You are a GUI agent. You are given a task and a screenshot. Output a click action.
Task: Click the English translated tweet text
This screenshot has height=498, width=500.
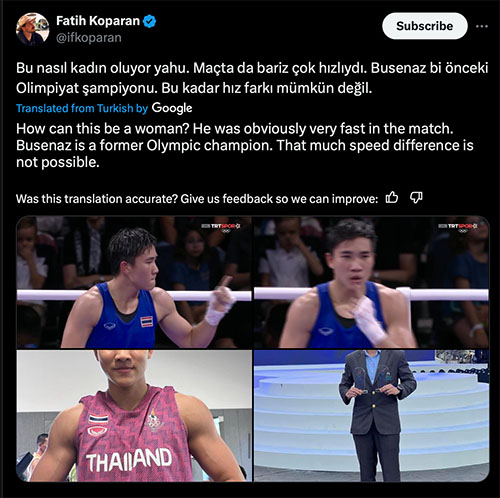pyautogui.click(x=245, y=145)
